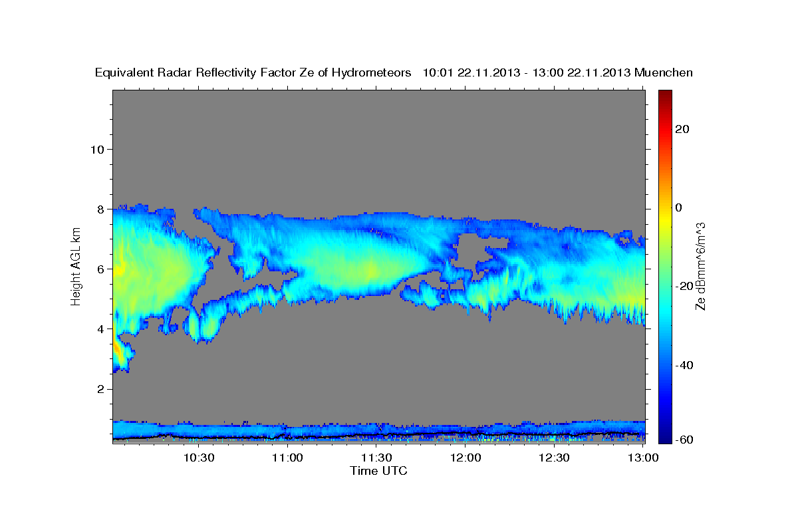798x532 pixels.
Task: Click the 11:30 time tick label
Action: click(x=376, y=458)
